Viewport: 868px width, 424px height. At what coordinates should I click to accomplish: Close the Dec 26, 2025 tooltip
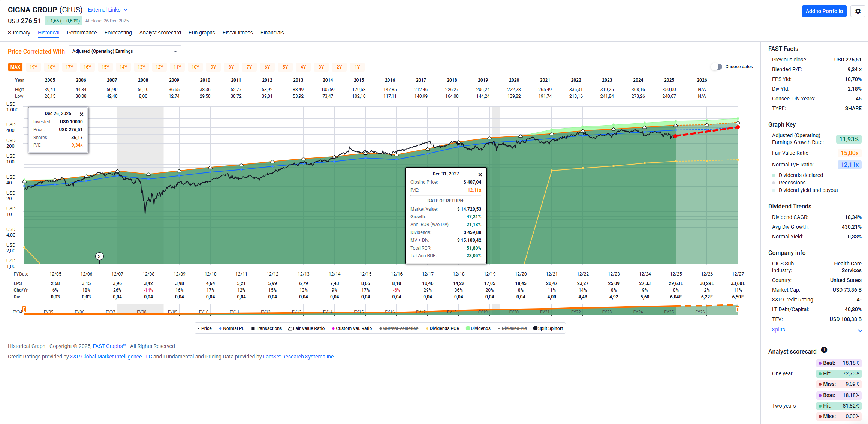click(x=82, y=114)
